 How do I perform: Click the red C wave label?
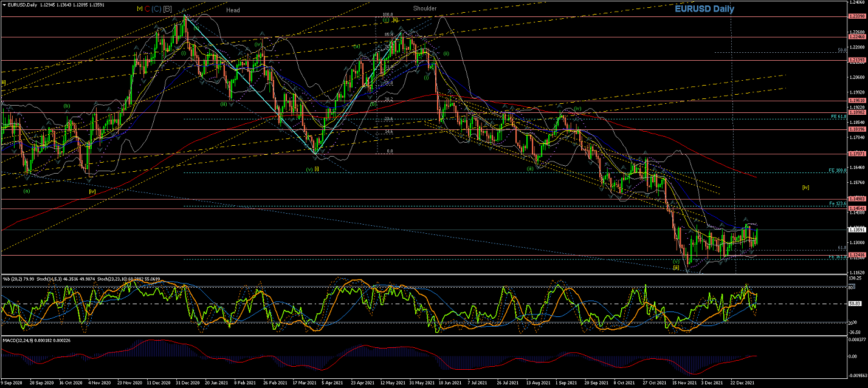point(147,9)
